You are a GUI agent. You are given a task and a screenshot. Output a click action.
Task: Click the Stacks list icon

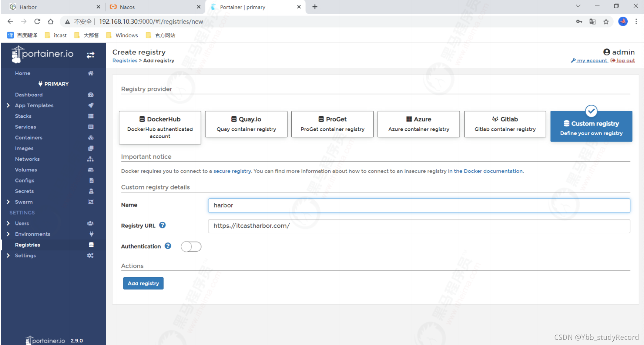(91, 116)
